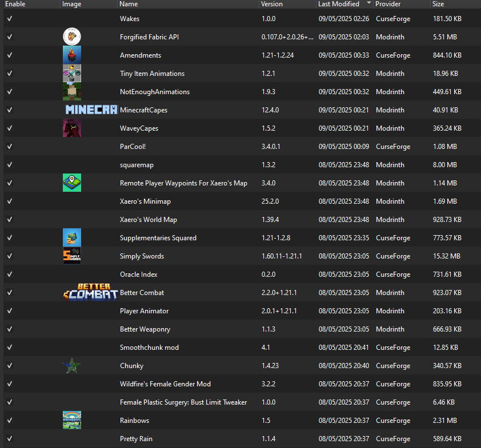Select the ParCool! mod name

coord(133,147)
